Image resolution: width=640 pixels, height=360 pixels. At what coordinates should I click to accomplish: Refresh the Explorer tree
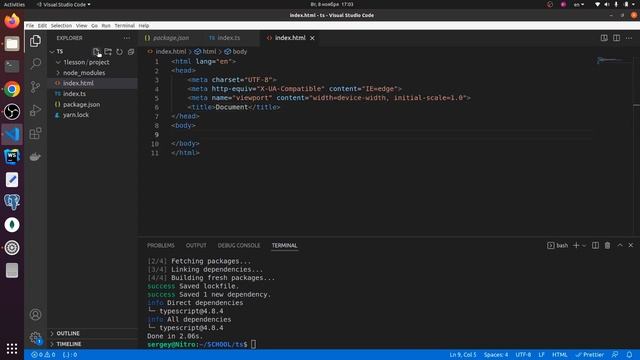click(x=119, y=52)
